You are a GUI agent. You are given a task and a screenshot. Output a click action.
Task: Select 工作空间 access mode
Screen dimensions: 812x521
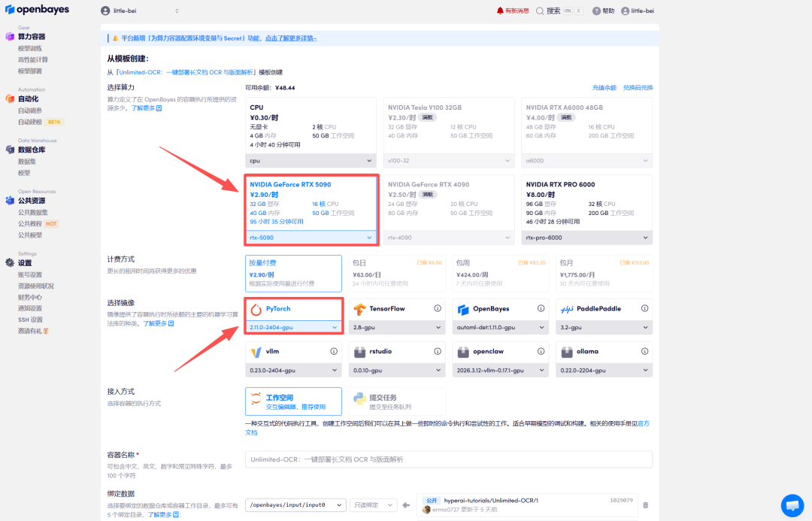click(293, 401)
